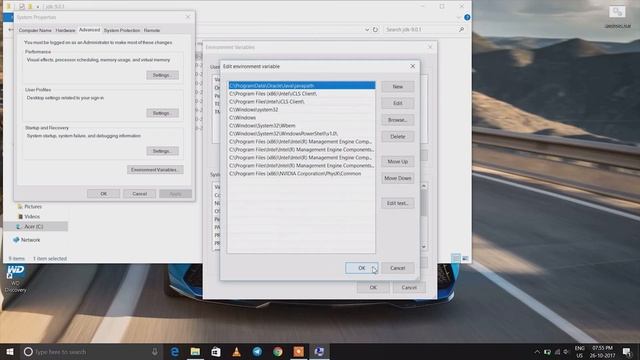
Task: Confirm with OK in Edit environment variable dialog
Action: click(x=362, y=268)
